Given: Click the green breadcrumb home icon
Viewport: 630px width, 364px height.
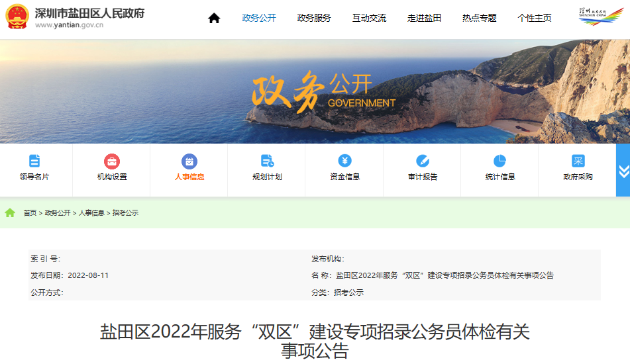Looking at the screenshot, I should tap(10, 212).
